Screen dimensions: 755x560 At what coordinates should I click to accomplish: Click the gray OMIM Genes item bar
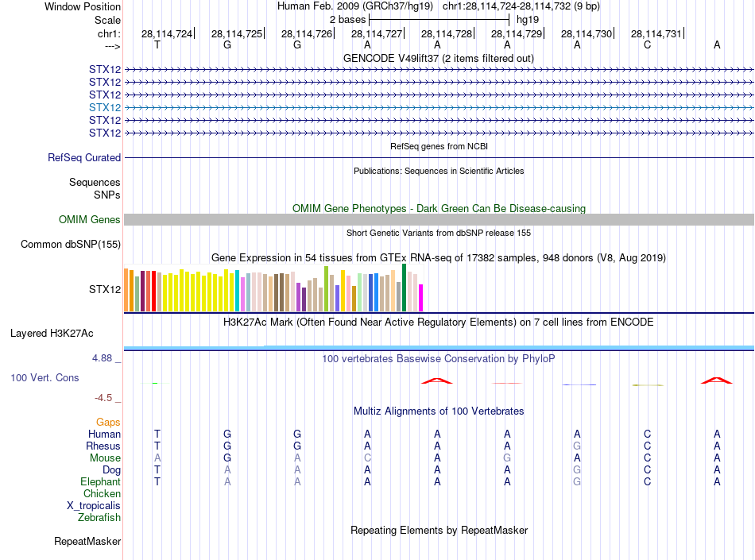point(438,219)
